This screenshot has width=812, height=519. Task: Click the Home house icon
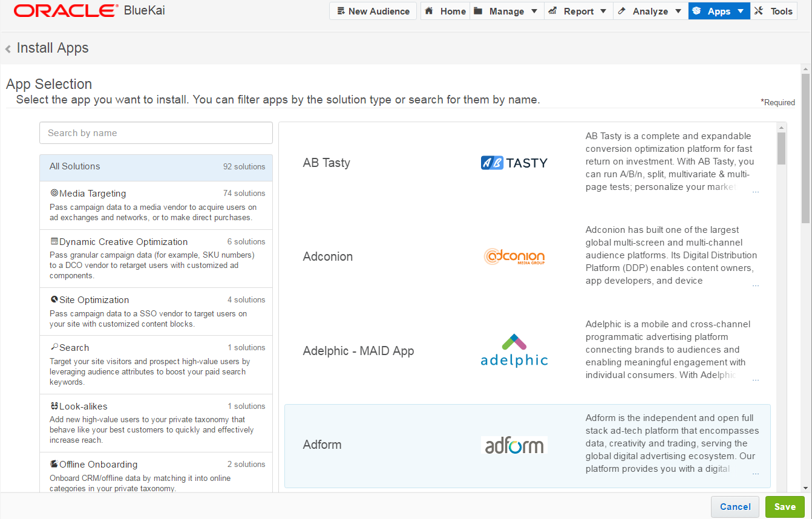click(429, 11)
